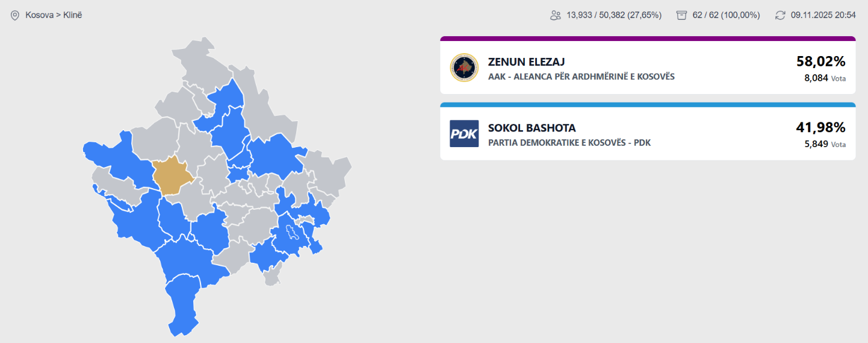
Task: Click the blue bar above Sokol Bashota
Action: 648,105
